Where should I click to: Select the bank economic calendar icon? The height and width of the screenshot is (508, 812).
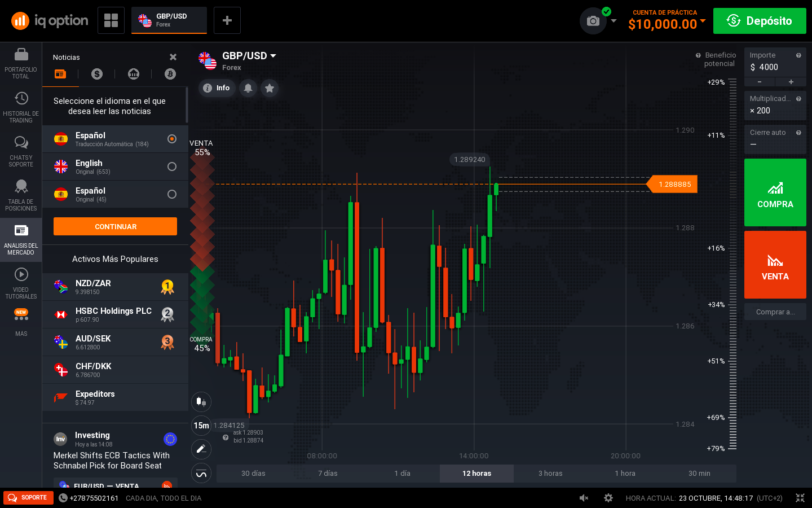point(134,74)
